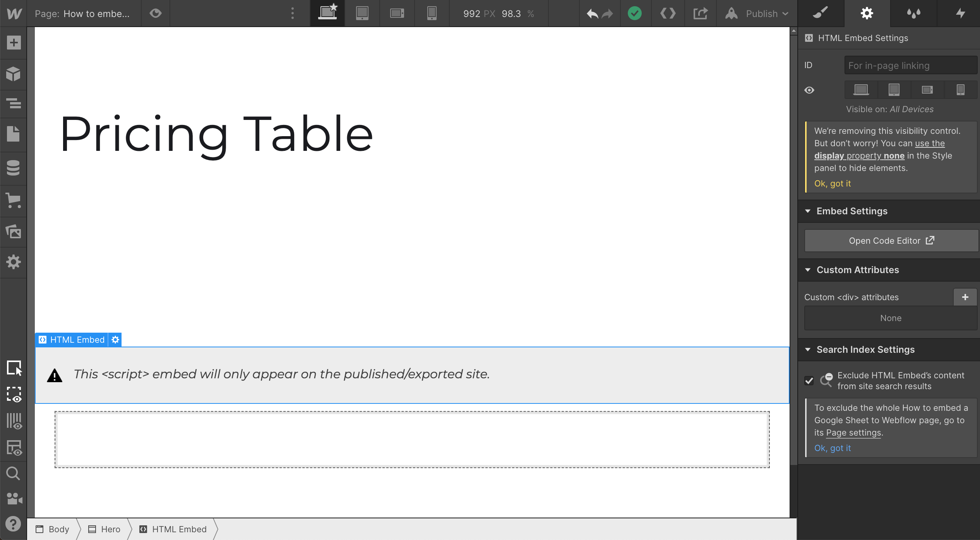Open the Page settings link
This screenshot has height=540, width=980.
(854, 432)
